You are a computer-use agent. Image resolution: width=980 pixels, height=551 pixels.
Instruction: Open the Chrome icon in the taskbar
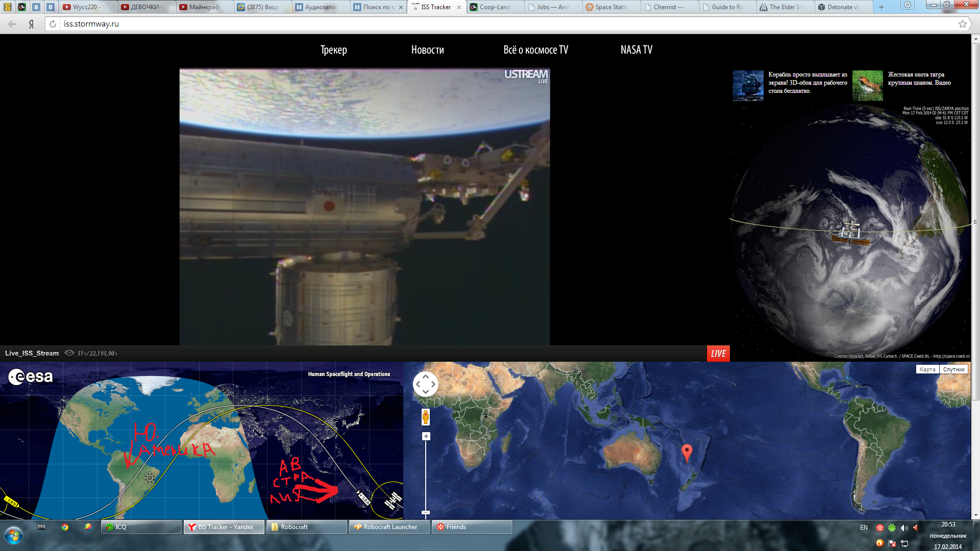[x=65, y=527]
